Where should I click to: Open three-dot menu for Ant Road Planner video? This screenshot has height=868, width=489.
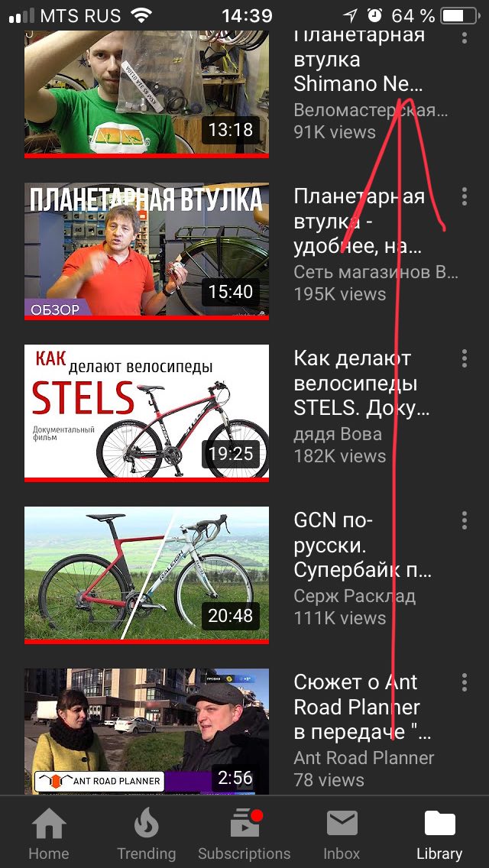(464, 682)
